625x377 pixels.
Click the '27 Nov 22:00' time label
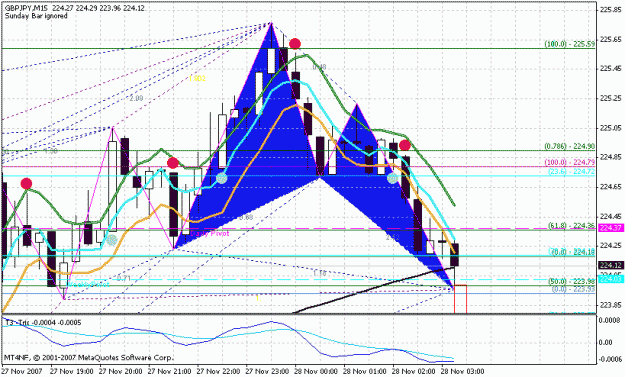(218, 371)
